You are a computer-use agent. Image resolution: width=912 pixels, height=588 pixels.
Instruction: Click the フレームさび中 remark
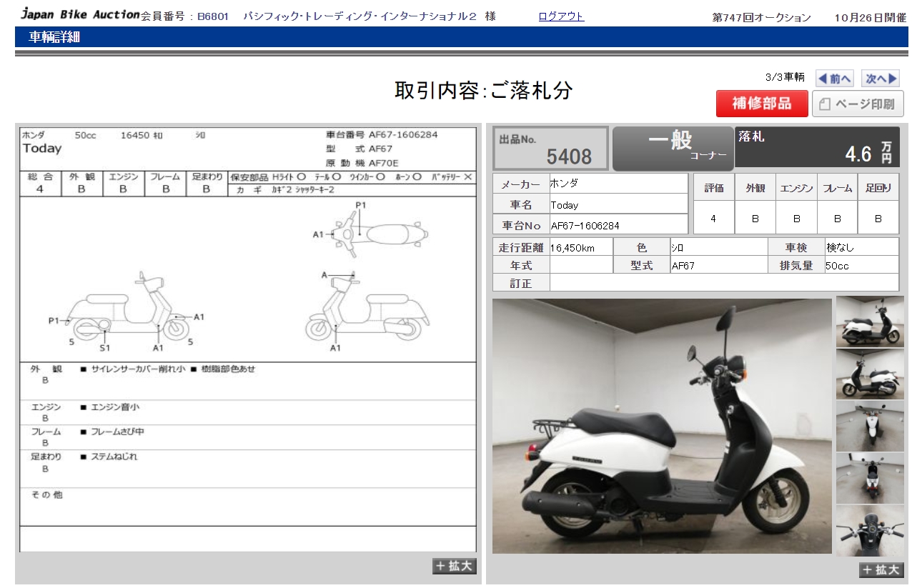[118, 432]
